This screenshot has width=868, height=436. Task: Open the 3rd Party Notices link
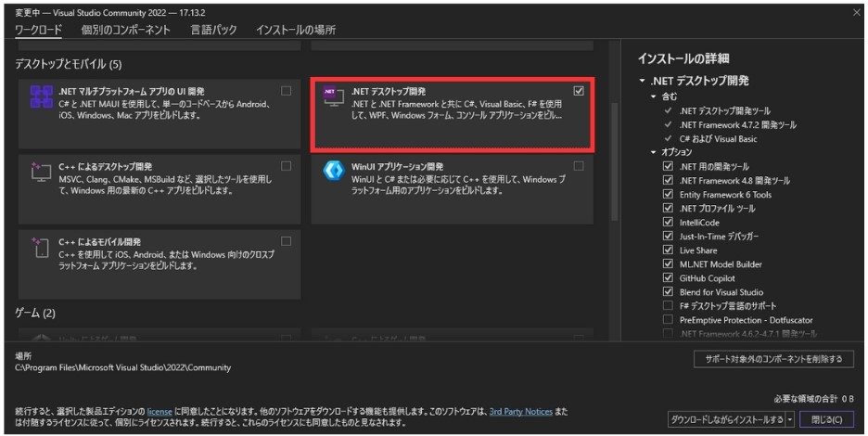click(x=521, y=412)
